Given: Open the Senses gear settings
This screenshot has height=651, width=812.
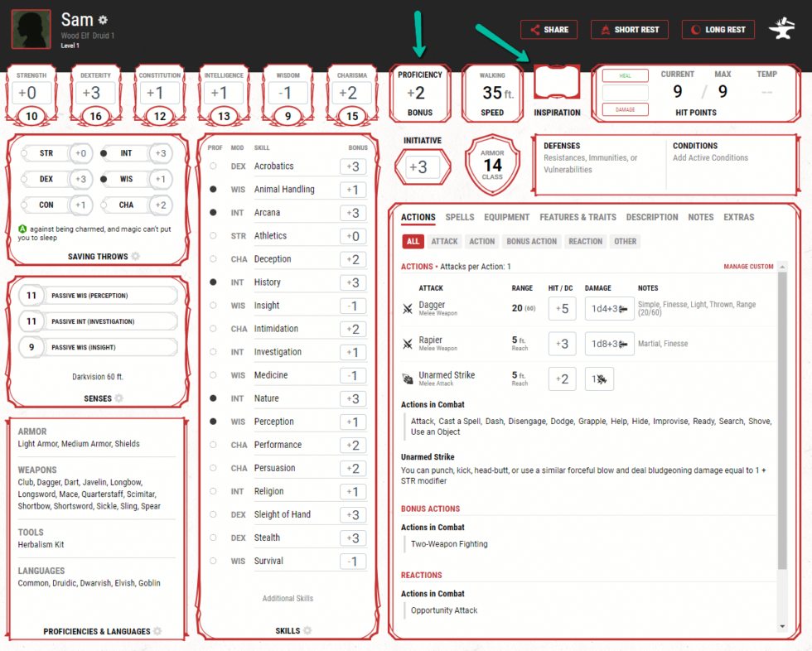Looking at the screenshot, I should pyautogui.click(x=117, y=398).
